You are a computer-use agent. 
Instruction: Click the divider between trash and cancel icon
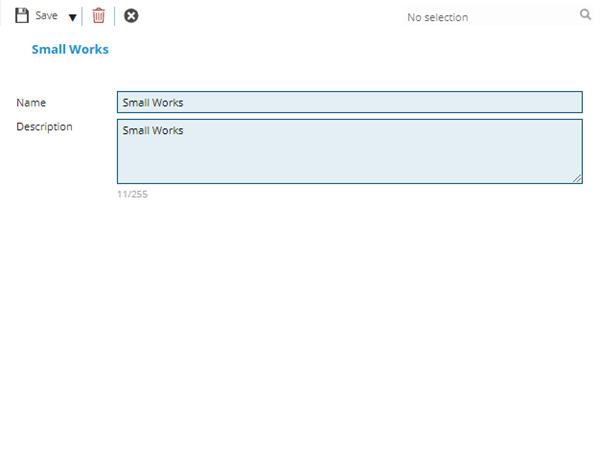[x=114, y=16]
